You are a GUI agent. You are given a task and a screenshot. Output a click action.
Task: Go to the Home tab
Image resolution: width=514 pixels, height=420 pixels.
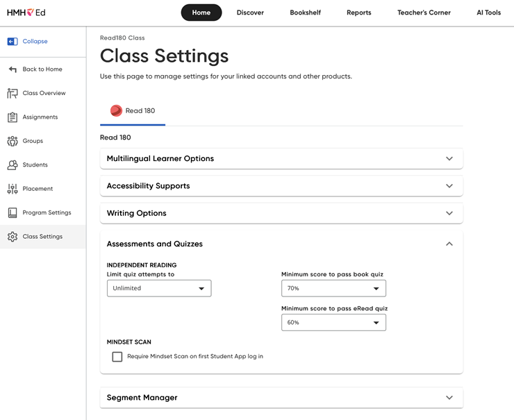pyautogui.click(x=201, y=12)
